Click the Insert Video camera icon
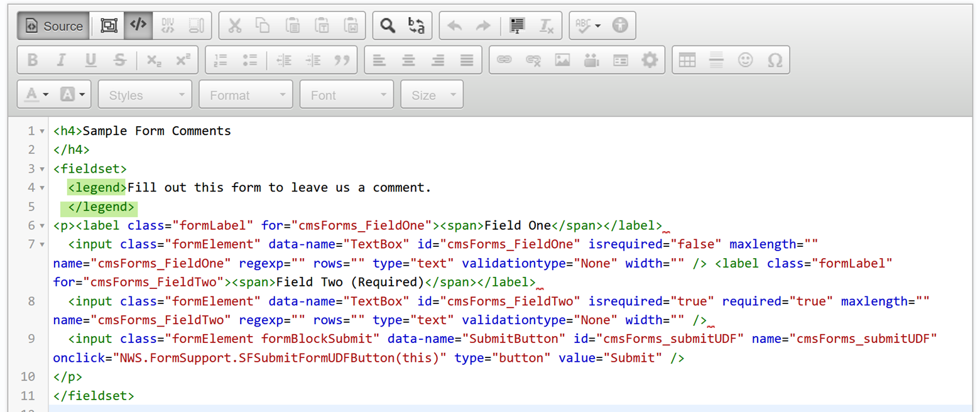 click(591, 60)
